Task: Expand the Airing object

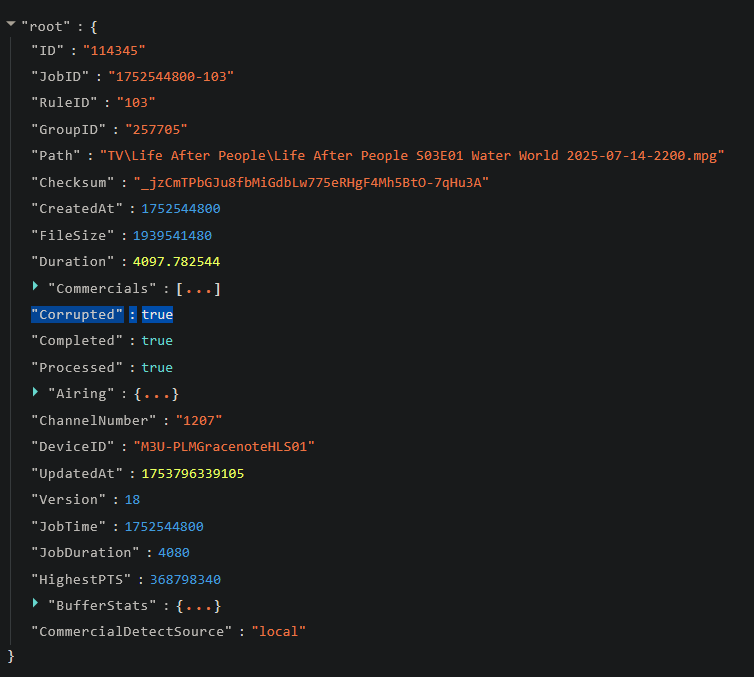Action: point(37,394)
